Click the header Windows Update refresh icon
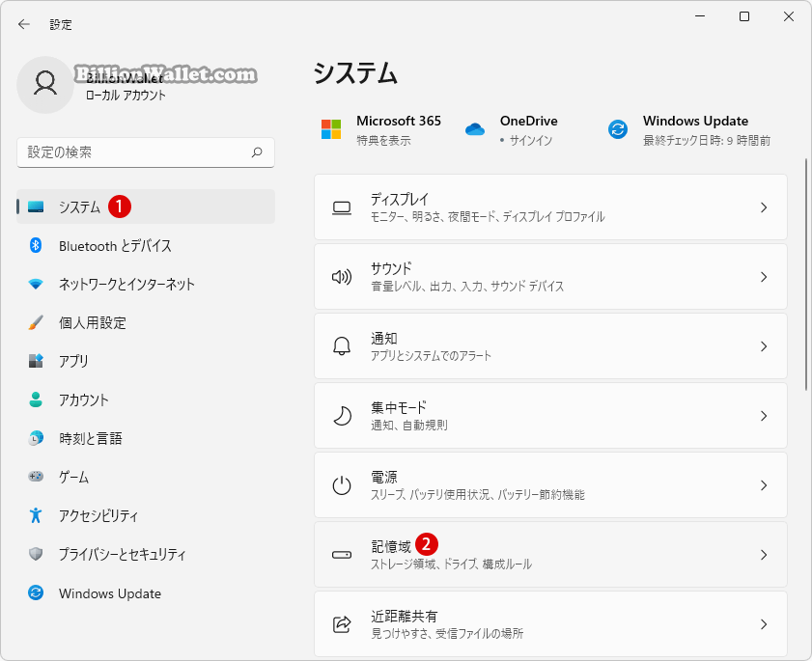Image resolution: width=812 pixels, height=661 pixels. tap(618, 129)
